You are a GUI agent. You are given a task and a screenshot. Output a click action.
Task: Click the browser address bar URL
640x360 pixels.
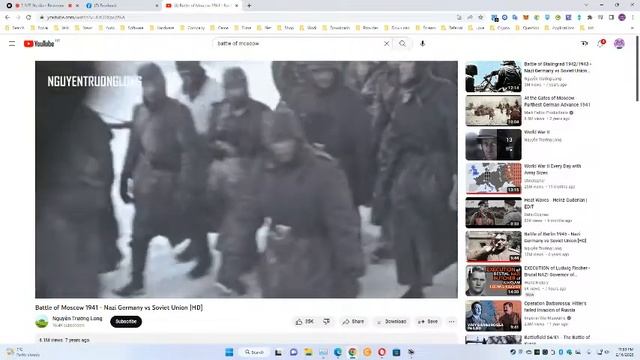coord(86,17)
